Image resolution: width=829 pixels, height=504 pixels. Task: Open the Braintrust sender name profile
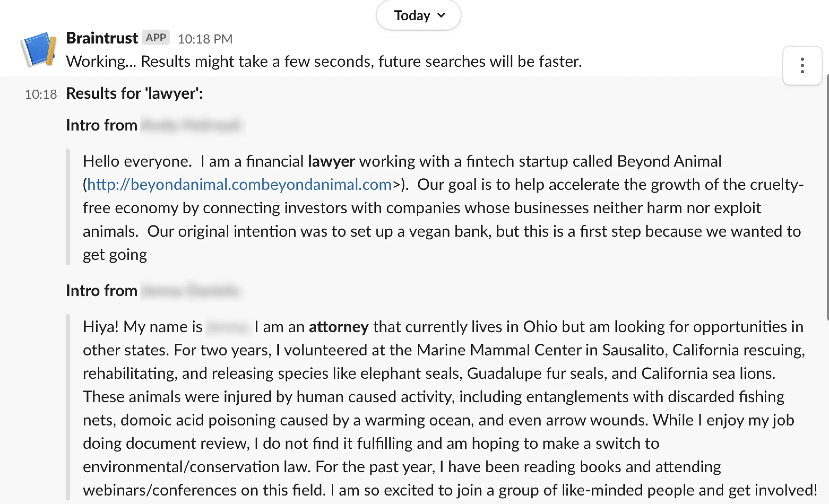102,38
